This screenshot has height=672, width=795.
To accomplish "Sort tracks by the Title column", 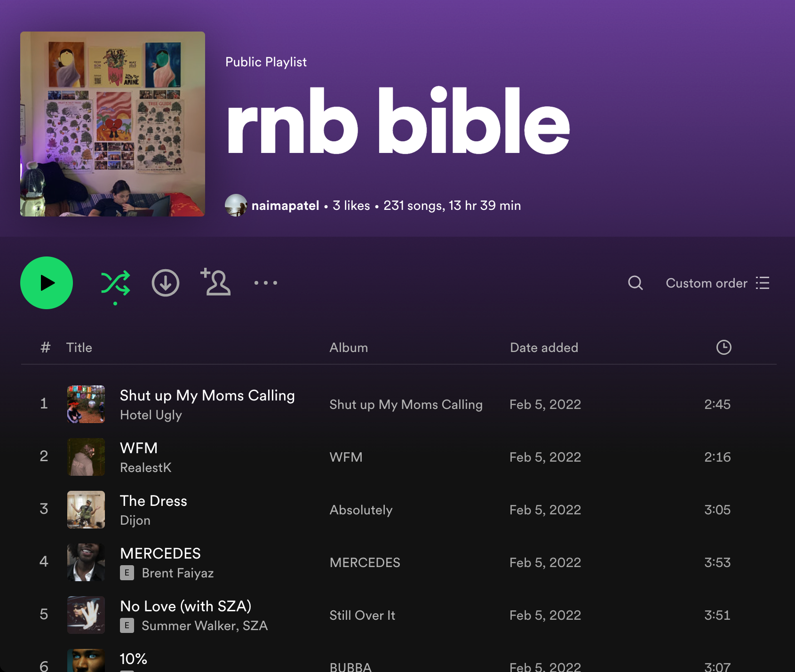I will (79, 348).
